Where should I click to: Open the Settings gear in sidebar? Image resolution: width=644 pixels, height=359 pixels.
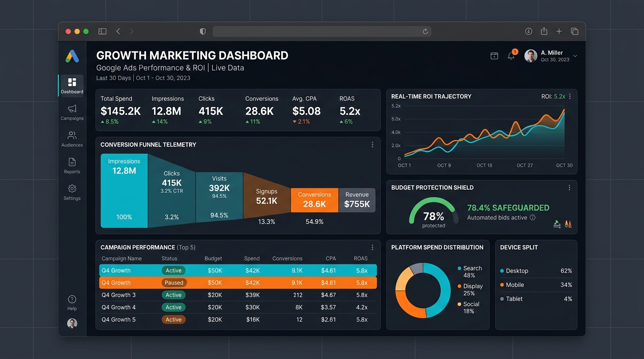click(x=72, y=189)
